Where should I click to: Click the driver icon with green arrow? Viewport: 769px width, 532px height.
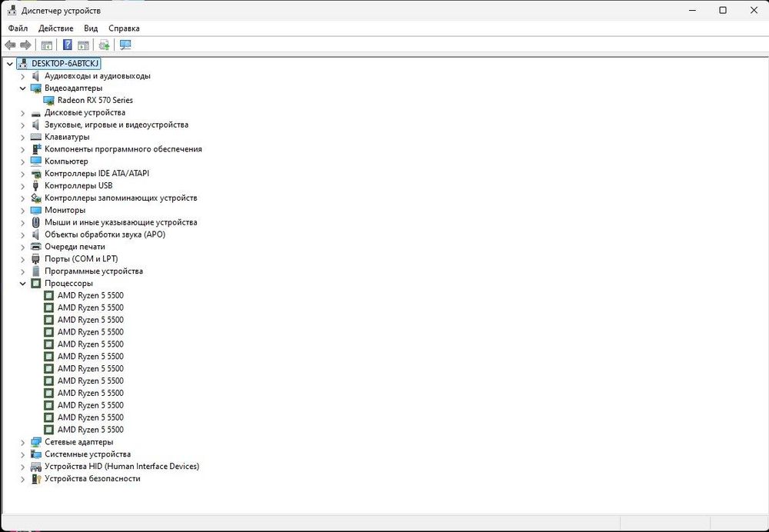104,45
